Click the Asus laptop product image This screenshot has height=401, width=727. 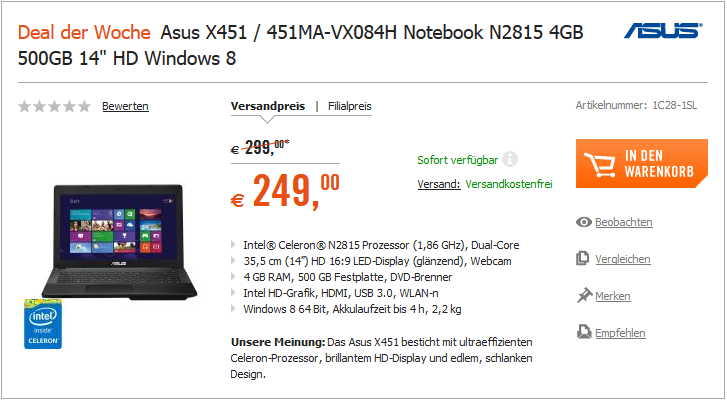click(119, 242)
